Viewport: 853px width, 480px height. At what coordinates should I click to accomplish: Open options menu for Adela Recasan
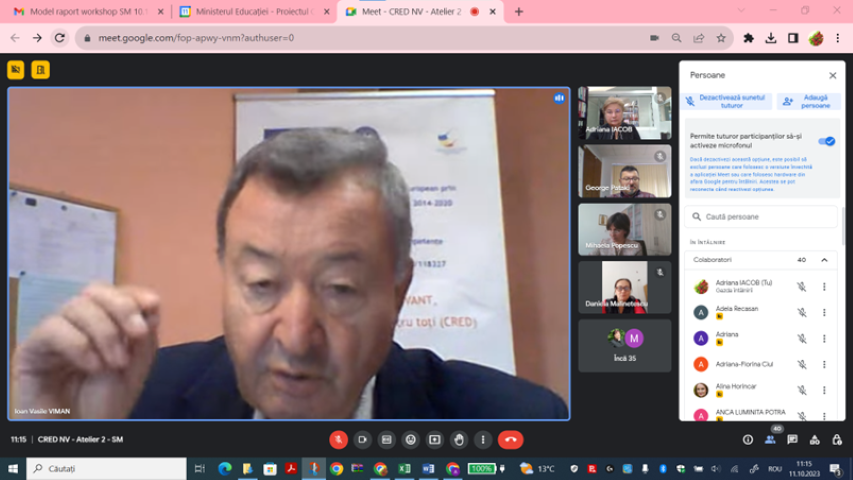[x=824, y=312]
